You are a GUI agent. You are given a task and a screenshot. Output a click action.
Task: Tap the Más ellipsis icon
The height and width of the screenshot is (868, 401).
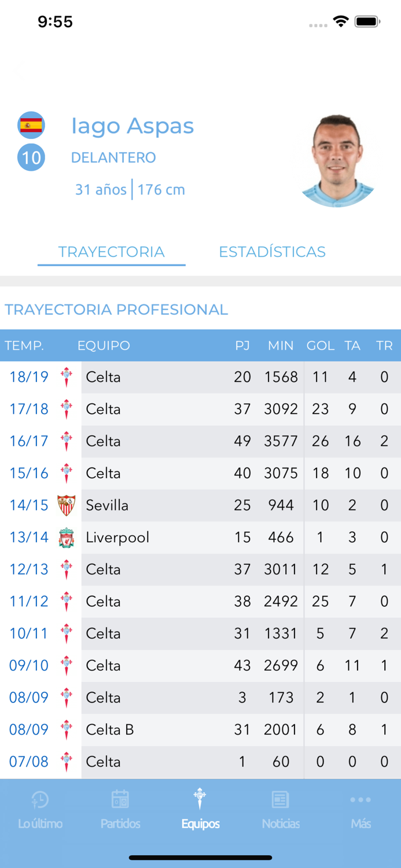point(360,799)
